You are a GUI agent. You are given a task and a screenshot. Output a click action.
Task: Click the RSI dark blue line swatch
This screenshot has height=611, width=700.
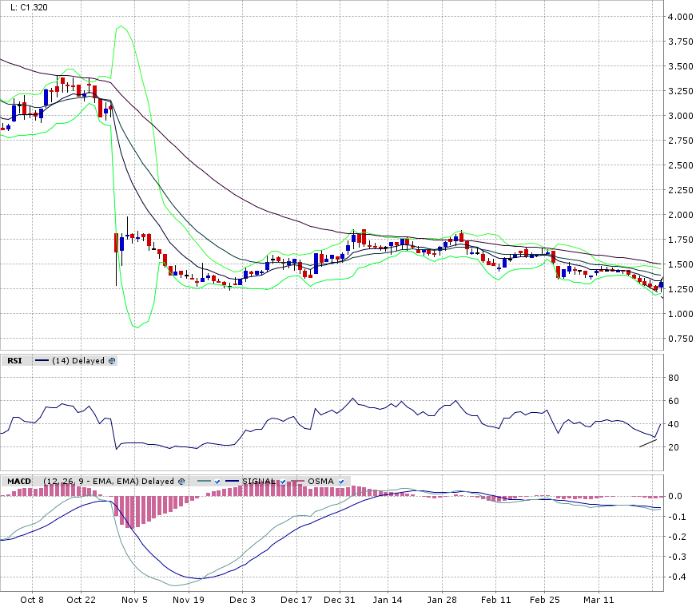pos(42,361)
